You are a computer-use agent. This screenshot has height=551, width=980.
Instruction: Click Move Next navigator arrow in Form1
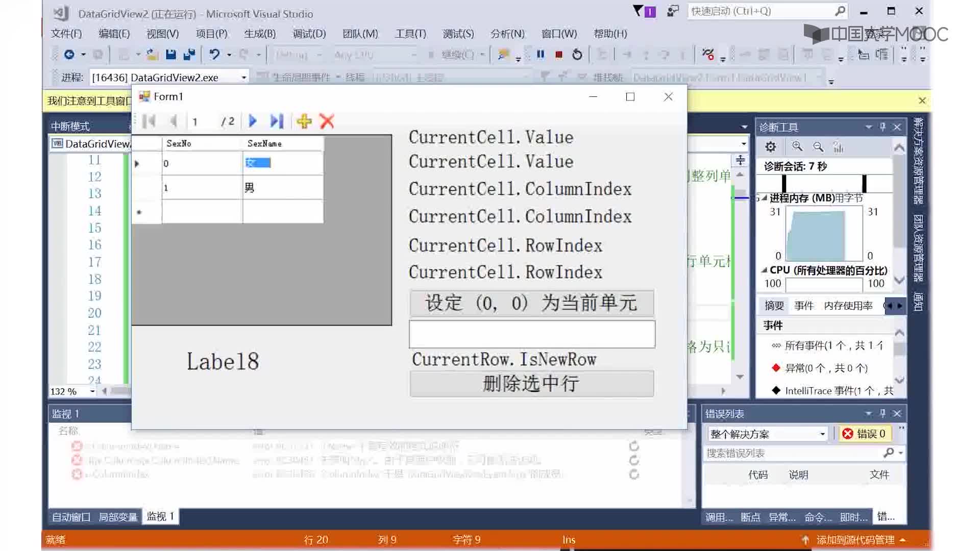pyautogui.click(x=252, y=121)
